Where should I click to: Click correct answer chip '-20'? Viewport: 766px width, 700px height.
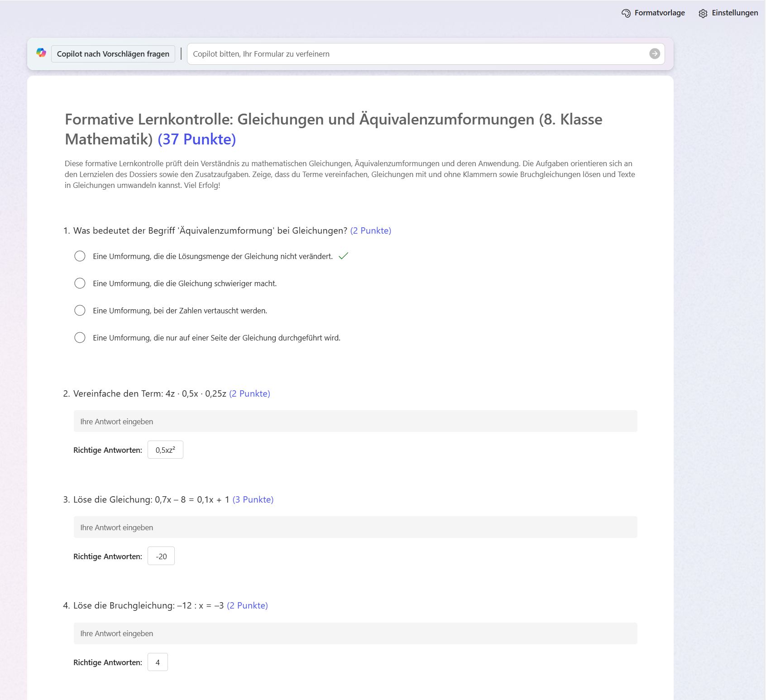[161, 556]
